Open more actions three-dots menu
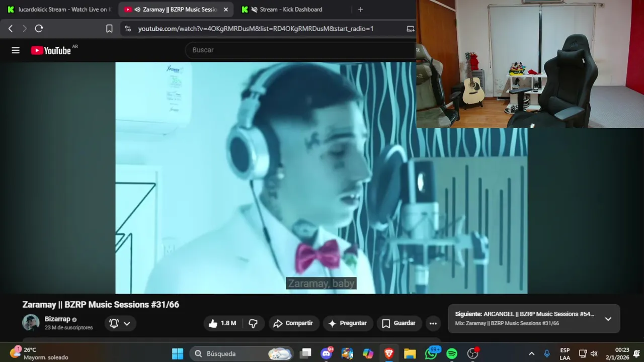644x362 pixels. (433, 323)
